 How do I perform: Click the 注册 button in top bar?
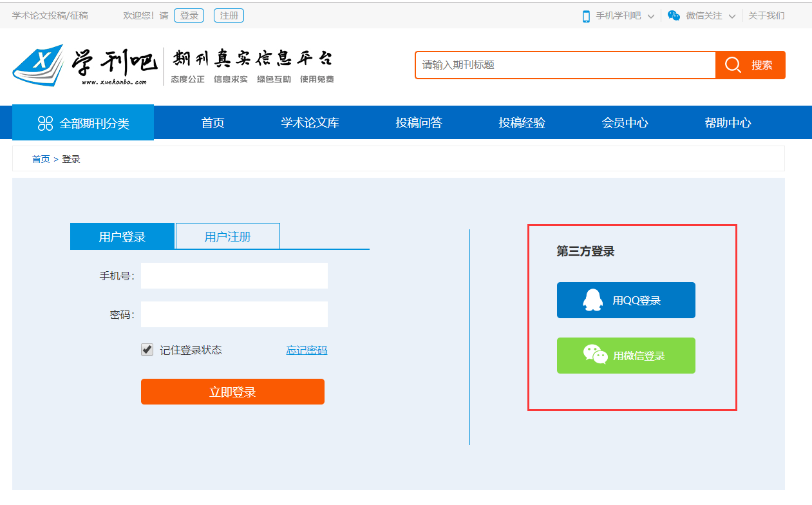pyautogui.click(x=229, y=15)
